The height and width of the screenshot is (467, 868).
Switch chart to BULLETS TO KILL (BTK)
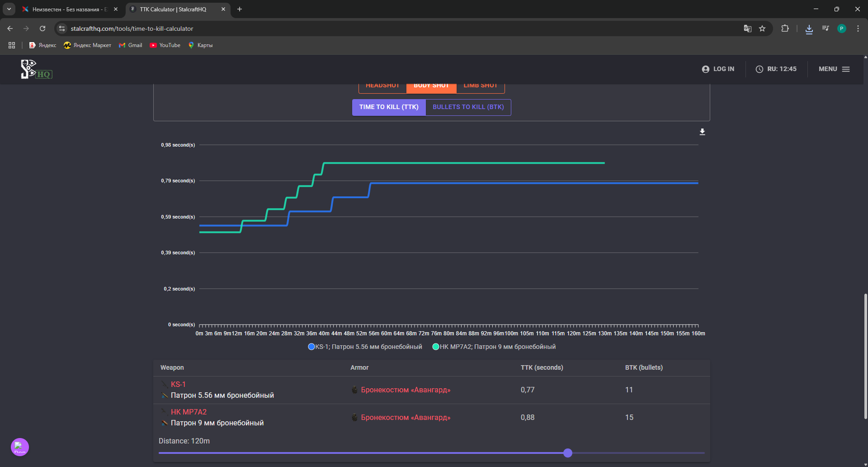coord(468,107)
